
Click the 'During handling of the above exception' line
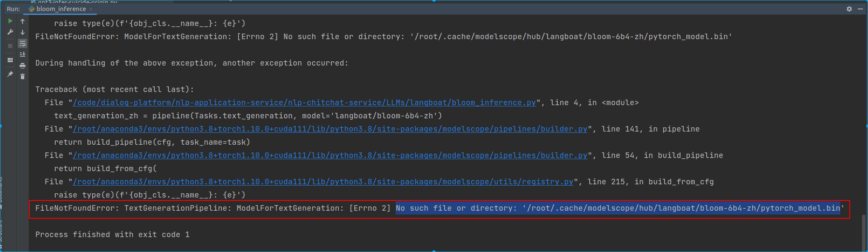pyautogui.click(x=192, y=63)
